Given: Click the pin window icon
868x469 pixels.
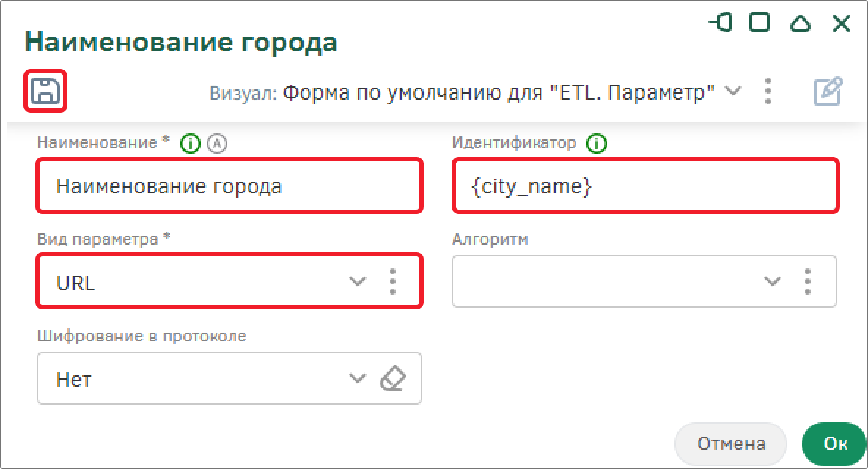Looking at the screenshot, I should [x=721, y=23].
